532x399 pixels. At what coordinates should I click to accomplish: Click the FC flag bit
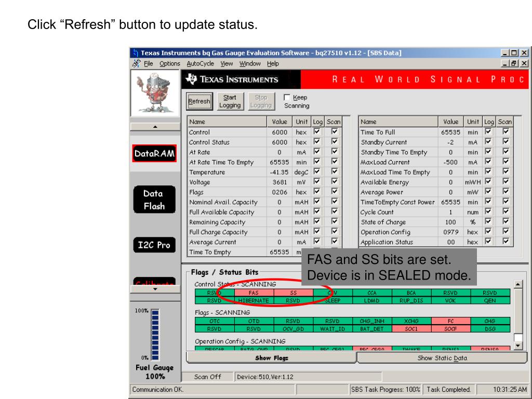(x=450, y=321)
